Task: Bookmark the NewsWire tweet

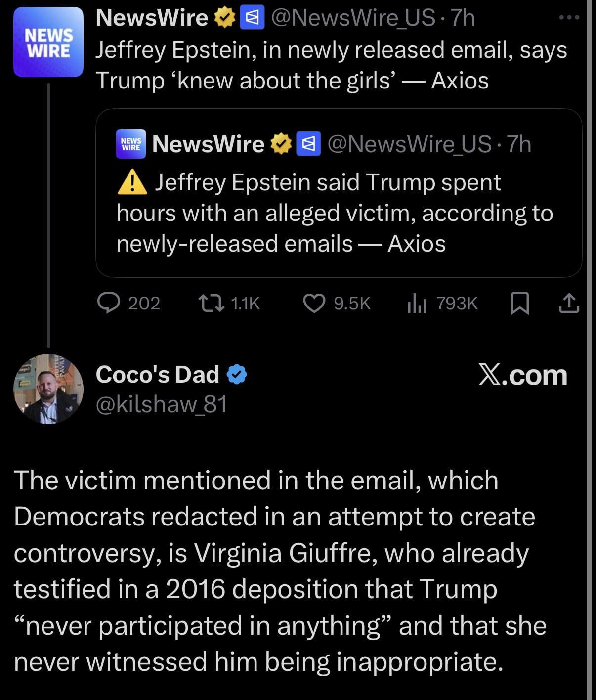Action: (519, 303)
